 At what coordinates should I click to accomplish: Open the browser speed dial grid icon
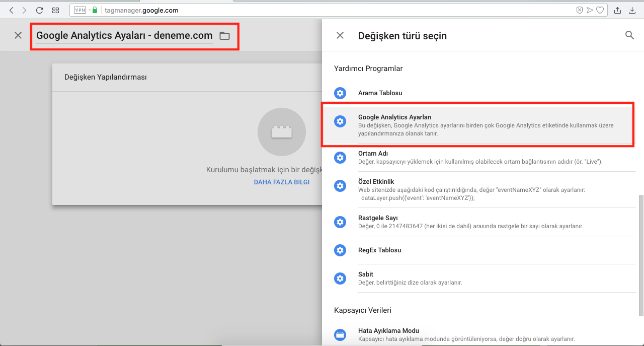coord(56,10)
